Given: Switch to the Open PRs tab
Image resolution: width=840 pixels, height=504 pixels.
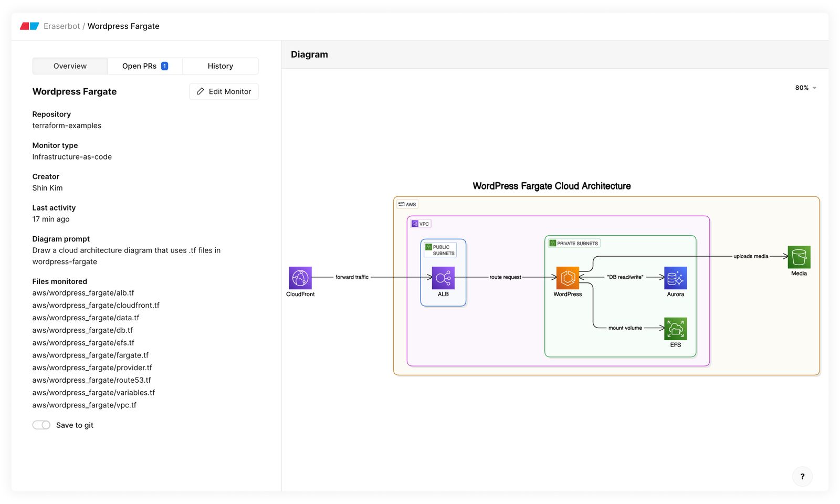Looking at the screenshot, I should pos(145,66).
